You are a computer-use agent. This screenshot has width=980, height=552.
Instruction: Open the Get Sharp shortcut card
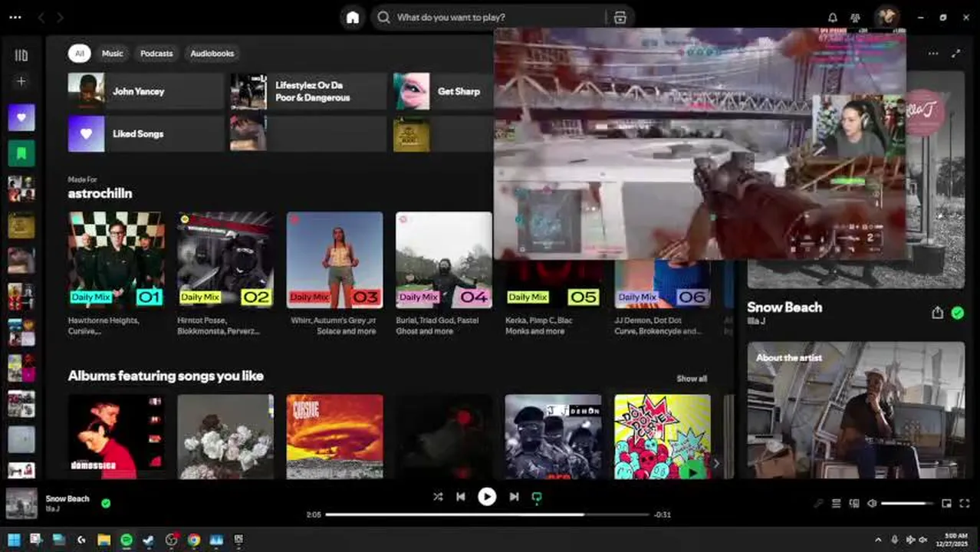pyautogui.click(x=443, y=91)
